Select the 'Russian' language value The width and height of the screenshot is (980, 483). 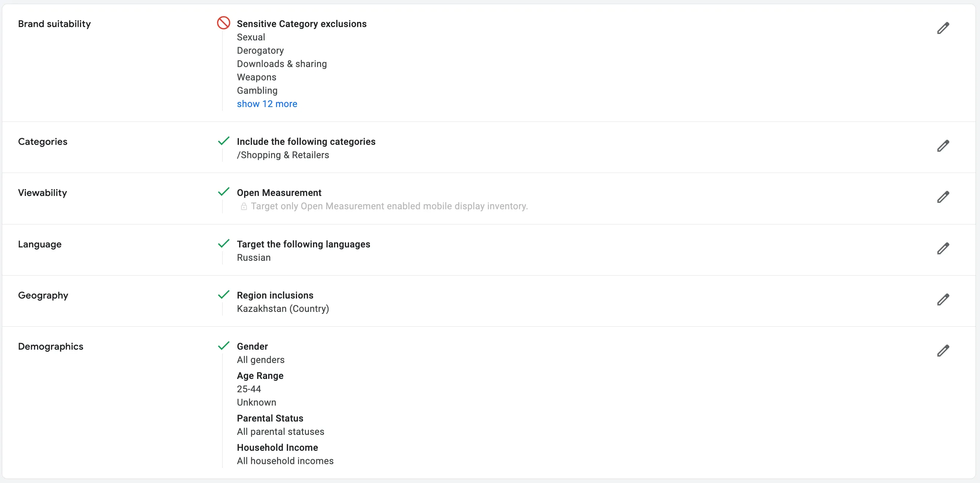coord(254,257)
